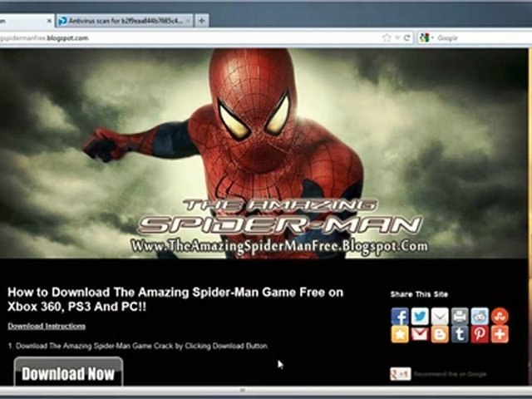Click the yellow star favorites icon
532x399 pixels.
pos(400,334)
